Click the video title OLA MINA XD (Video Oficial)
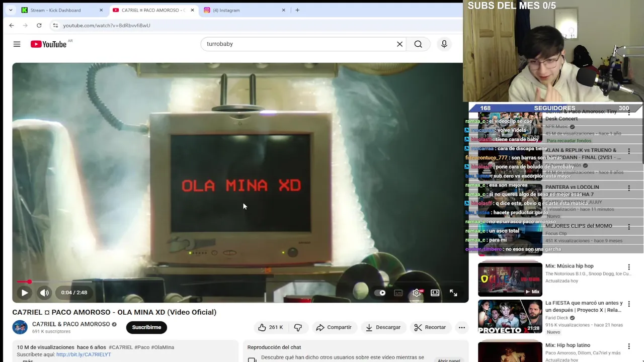The width and height of the screenshot is (644, 362). pyautogui.click(x=114, y=312)
